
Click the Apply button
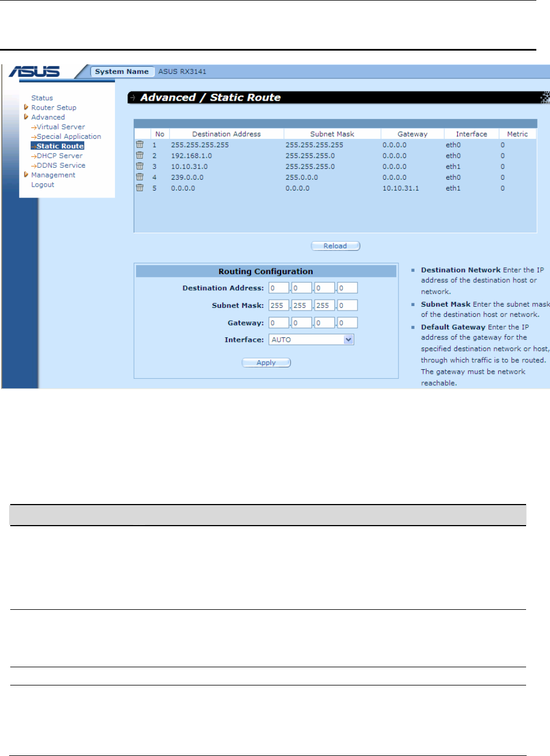pyautogui.click(x=266, y=362)
